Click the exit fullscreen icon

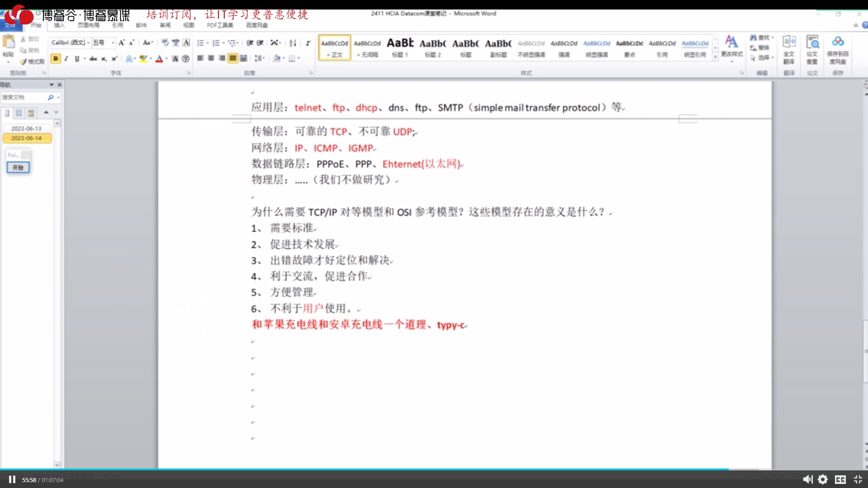(x=858, y=479)
